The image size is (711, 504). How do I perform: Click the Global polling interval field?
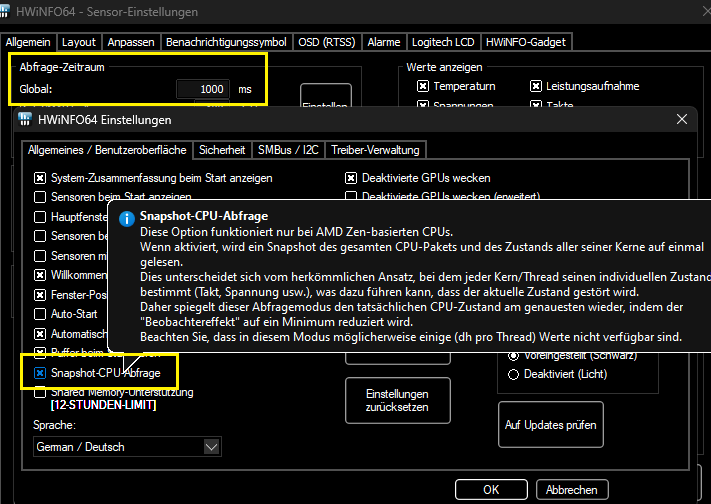[x=203, y=89]
